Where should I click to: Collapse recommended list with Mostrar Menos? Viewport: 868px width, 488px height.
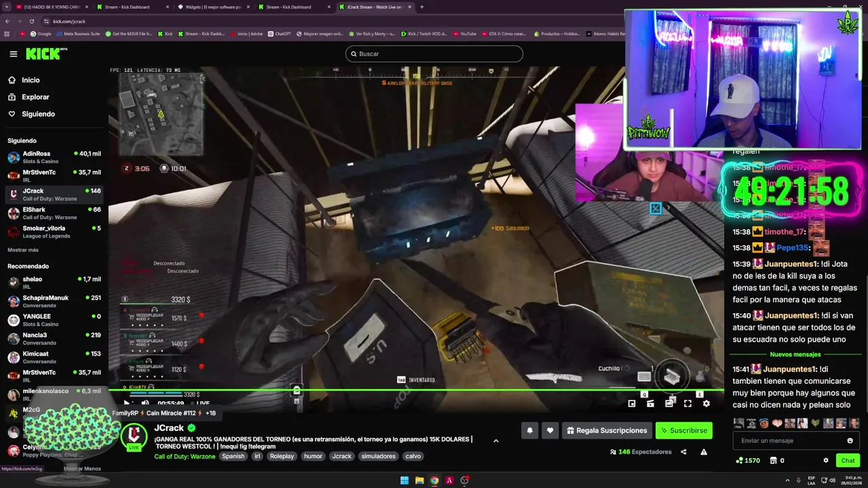82,468
